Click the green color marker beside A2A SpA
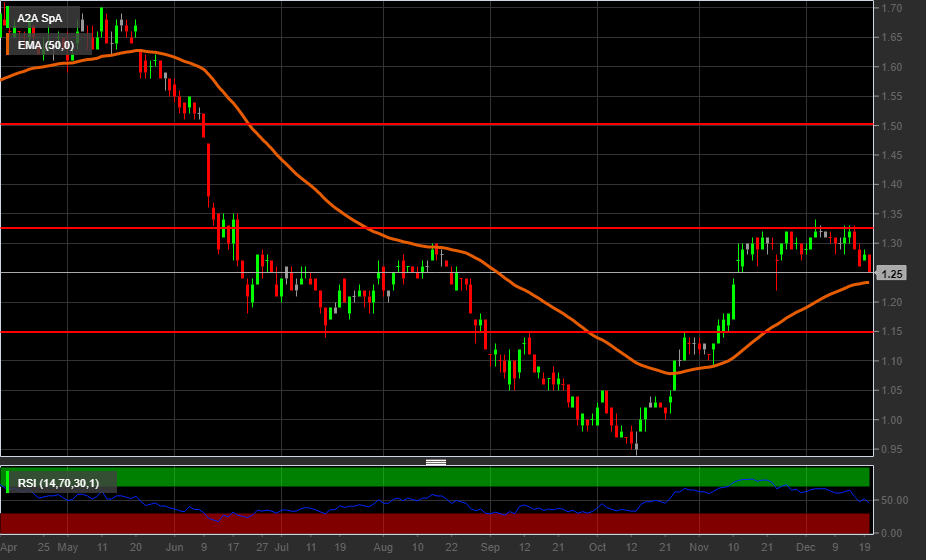This screenshot has width=926, height=560. 7,18
